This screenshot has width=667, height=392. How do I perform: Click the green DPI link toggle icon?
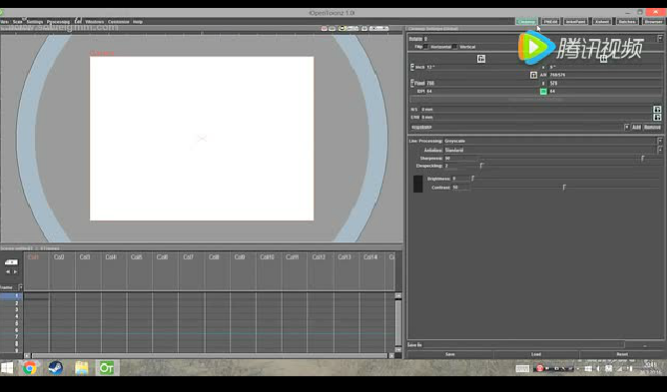pos(543,91)
